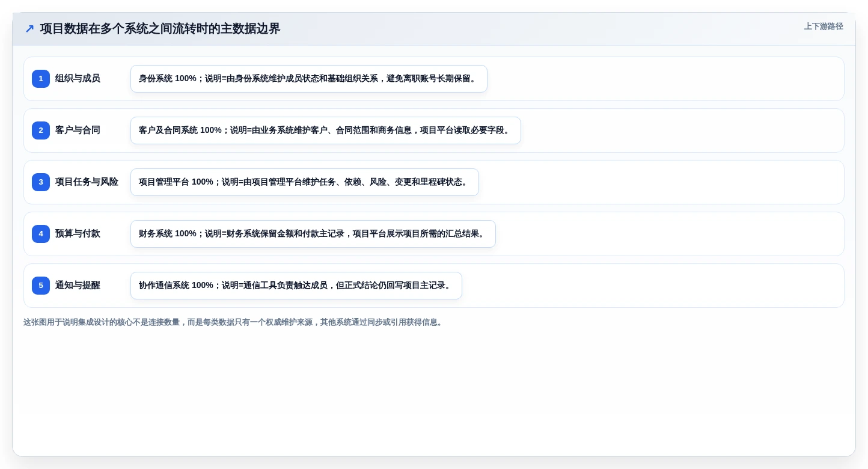Click the 上下游路径 label in the header
Viewport: 868px width, 469px height.
point(824,26)
